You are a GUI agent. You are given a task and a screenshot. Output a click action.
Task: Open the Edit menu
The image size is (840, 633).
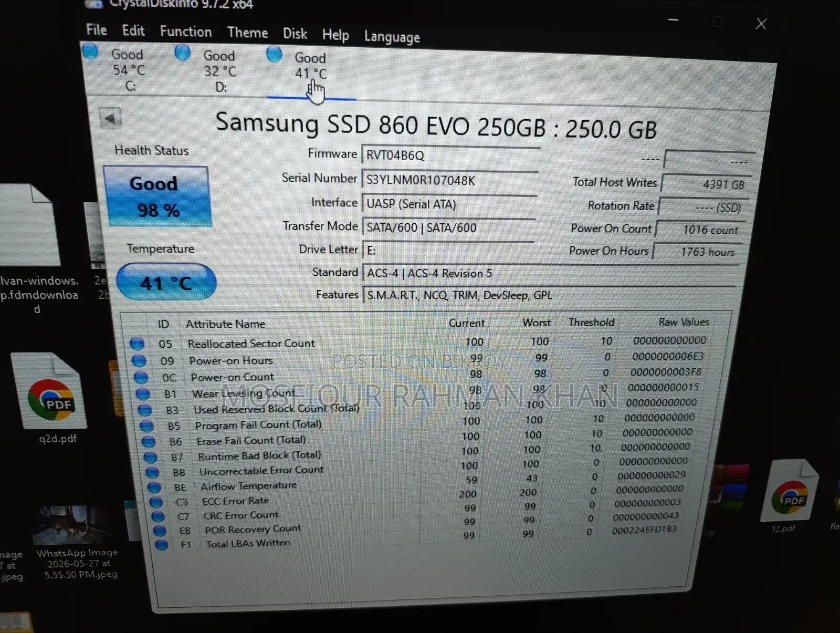pos(133,30)
